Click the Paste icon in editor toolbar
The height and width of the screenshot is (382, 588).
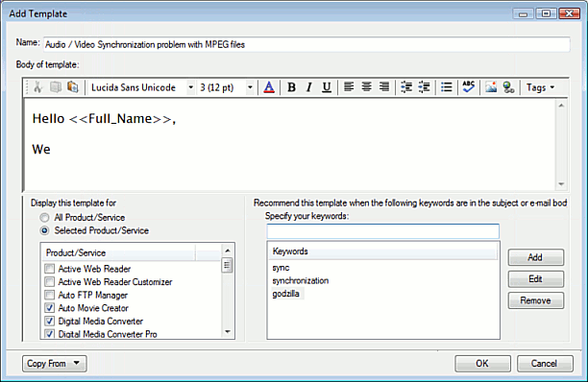click(73, 87)
